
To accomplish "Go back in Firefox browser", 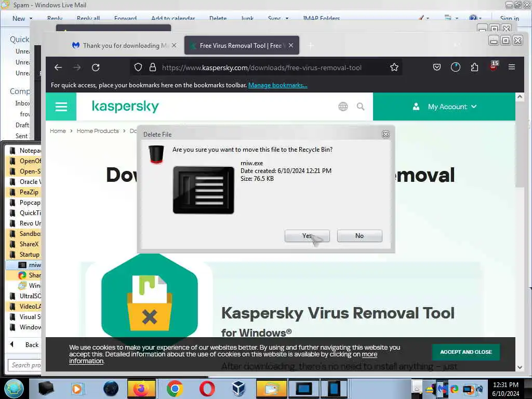I will click(x=58, y=68).
